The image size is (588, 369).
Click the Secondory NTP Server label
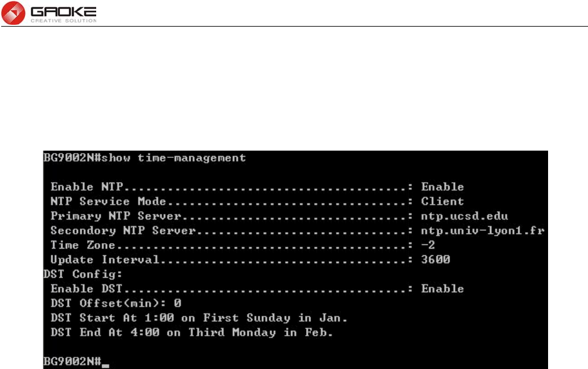[123, 230]
